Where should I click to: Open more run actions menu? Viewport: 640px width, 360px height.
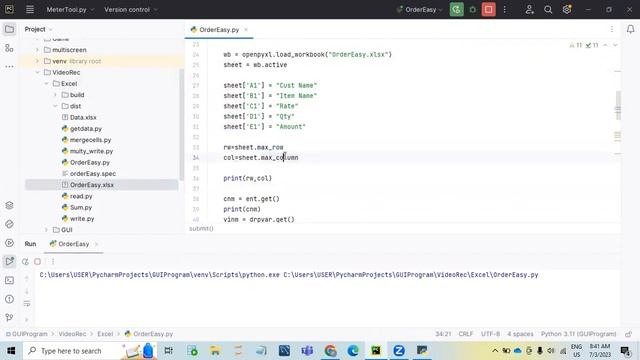point(504,9)
